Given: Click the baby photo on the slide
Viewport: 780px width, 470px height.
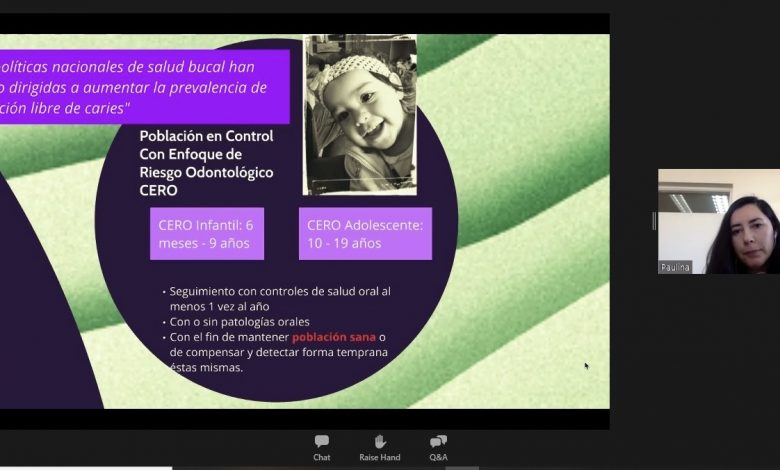Looking at the screenshot, I should tap(360, 115).
